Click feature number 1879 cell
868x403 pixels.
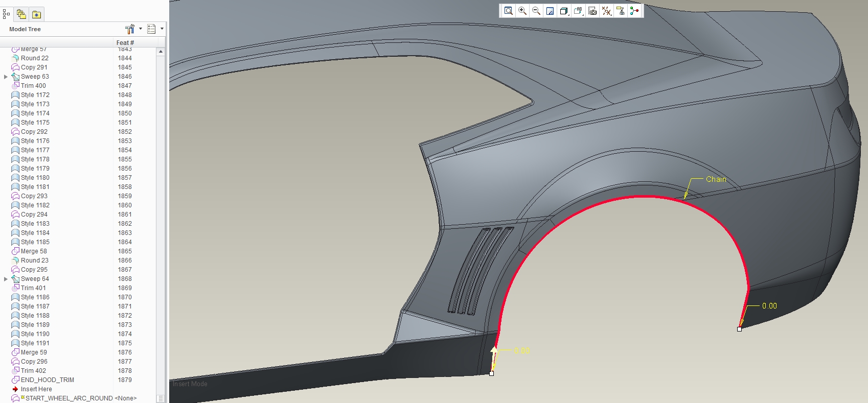[125, 380]
